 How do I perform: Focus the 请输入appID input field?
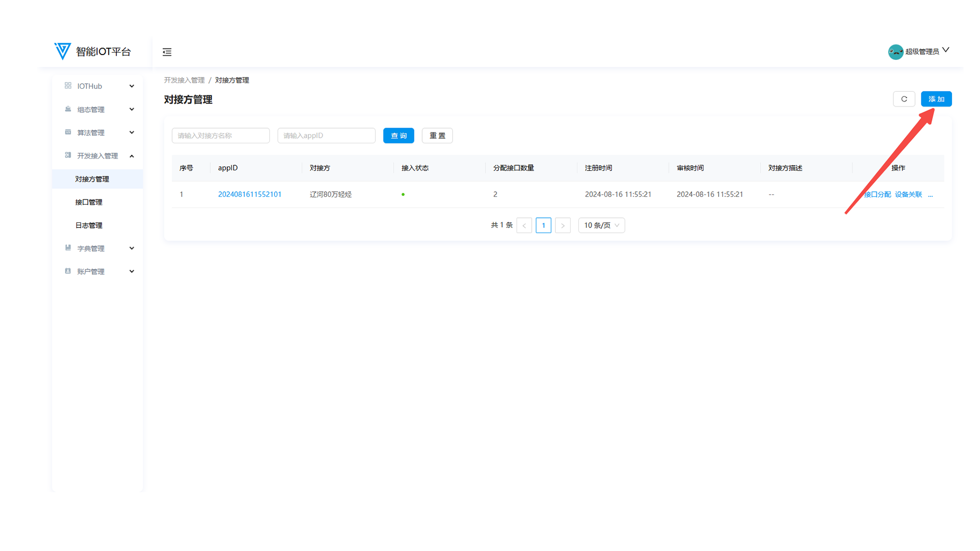pos(326,136)
